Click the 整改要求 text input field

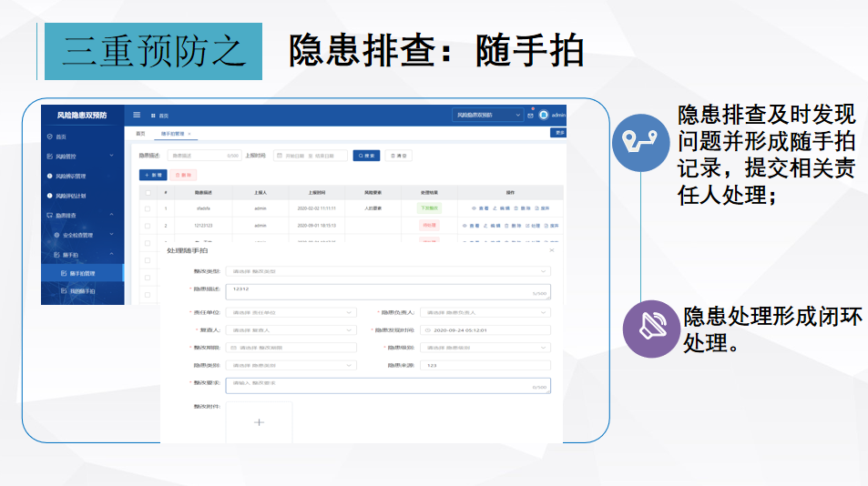click(x=389, y=385)
